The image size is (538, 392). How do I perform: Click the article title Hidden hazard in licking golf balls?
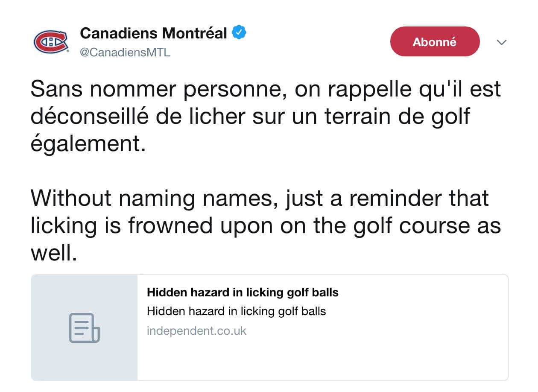coord(243,293)
